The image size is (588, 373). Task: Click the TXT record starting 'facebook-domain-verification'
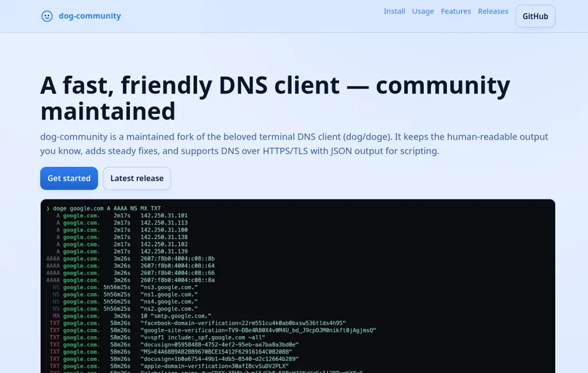click(243, 323)
